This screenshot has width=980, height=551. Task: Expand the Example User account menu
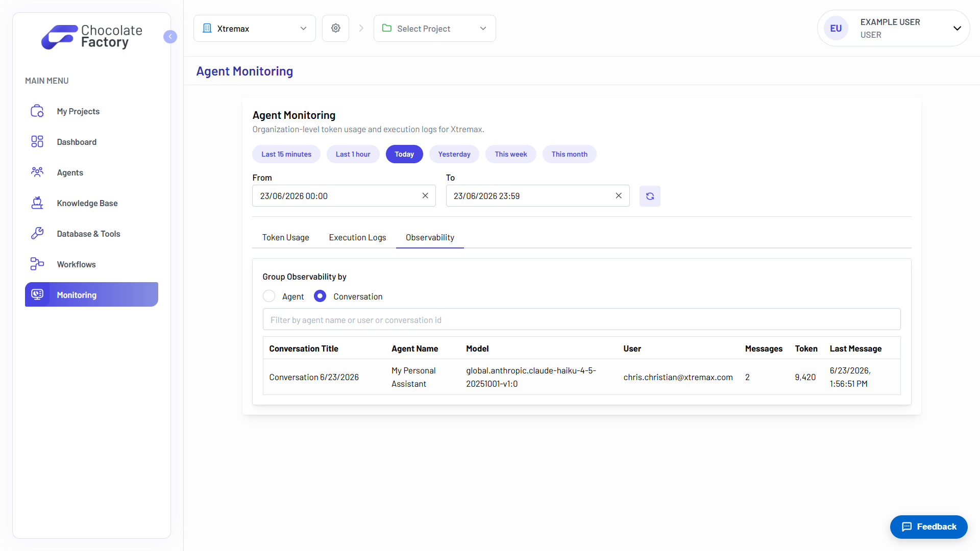[x=958, y=28]
